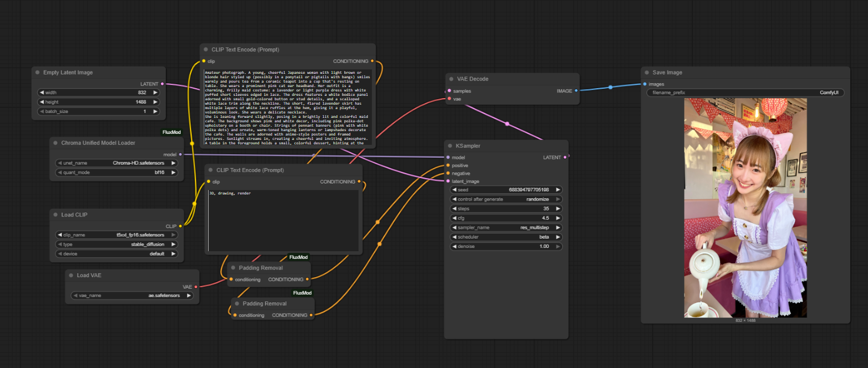The height and width of the screenshot is (368, 868).
Task: Click the latent_image input port on KSampler
Action: tap(448, 181)
